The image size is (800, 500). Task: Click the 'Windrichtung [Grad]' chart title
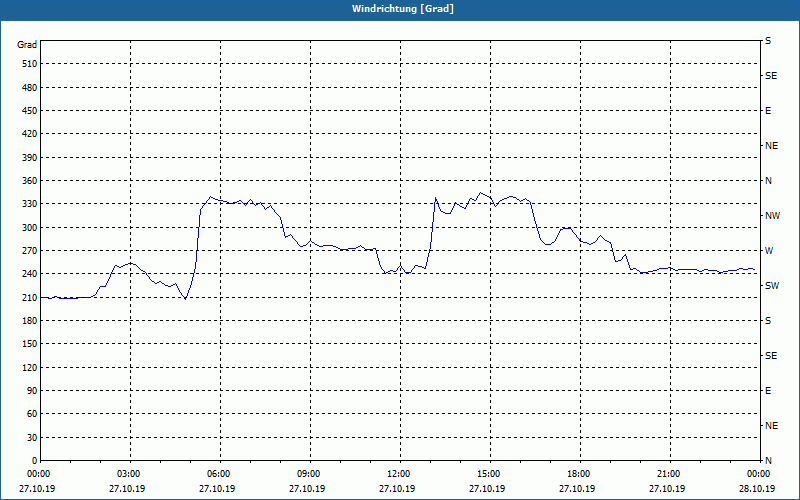tap(403, 9)
